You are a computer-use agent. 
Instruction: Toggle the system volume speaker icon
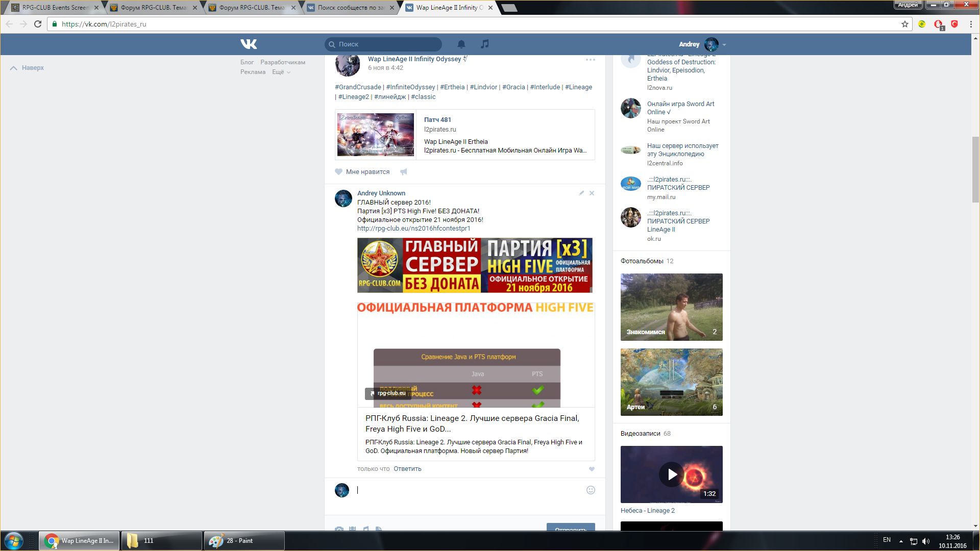pyautogui.click(x=926, y=541)
